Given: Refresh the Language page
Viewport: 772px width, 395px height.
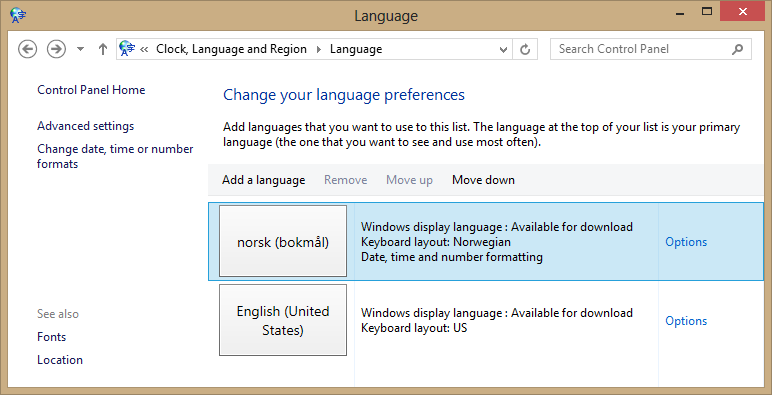Looking at the screenshot, I should point(525,49).
